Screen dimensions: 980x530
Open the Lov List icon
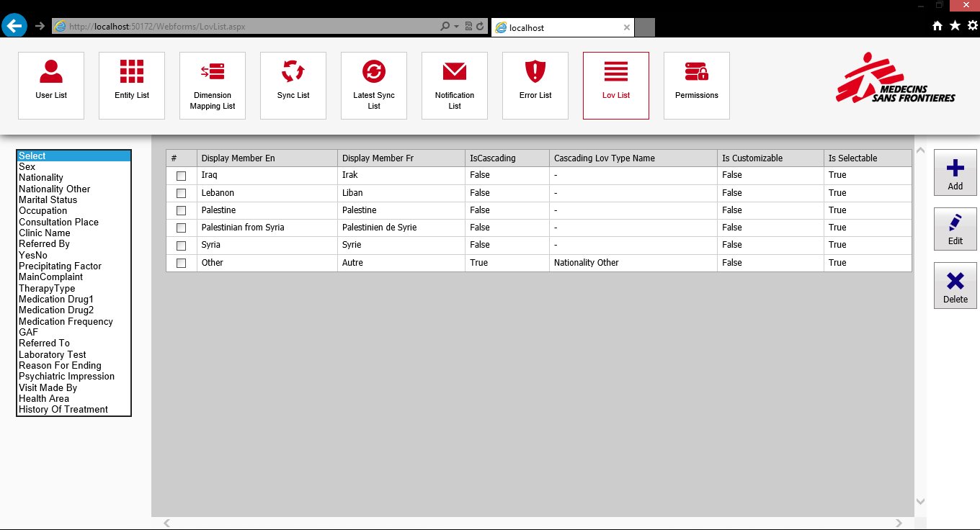click(616, 86)
